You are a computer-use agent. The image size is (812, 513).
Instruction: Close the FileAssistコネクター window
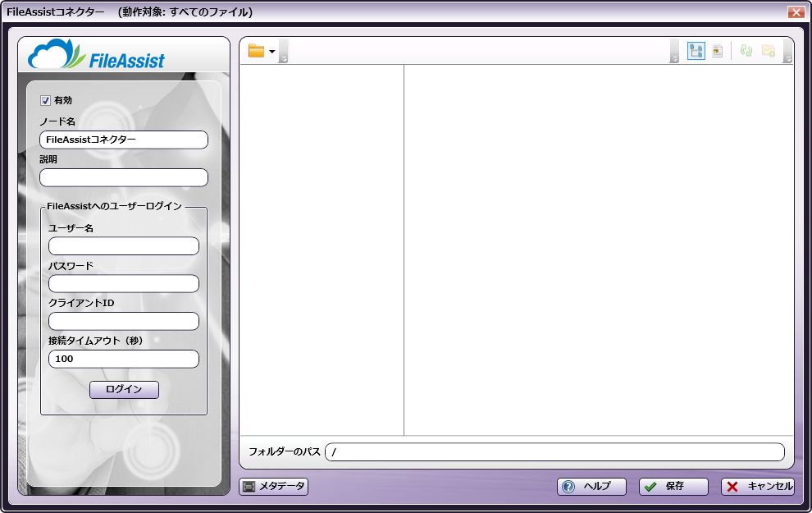(796, 12)
